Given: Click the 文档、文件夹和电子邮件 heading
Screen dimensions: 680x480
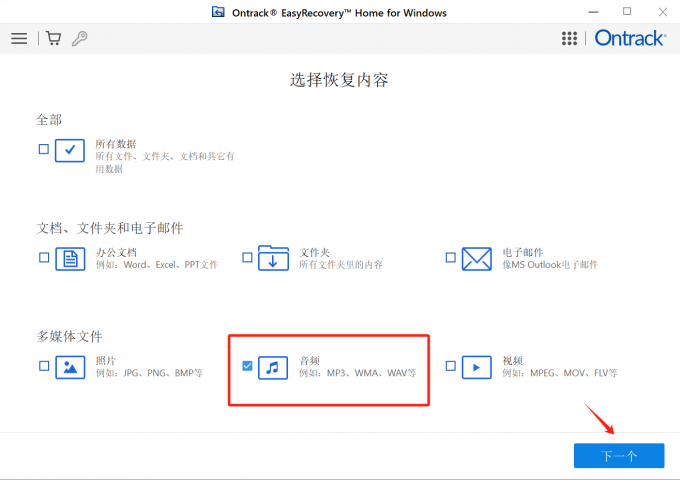Looking at the screenshot, I should pos(110,228).
